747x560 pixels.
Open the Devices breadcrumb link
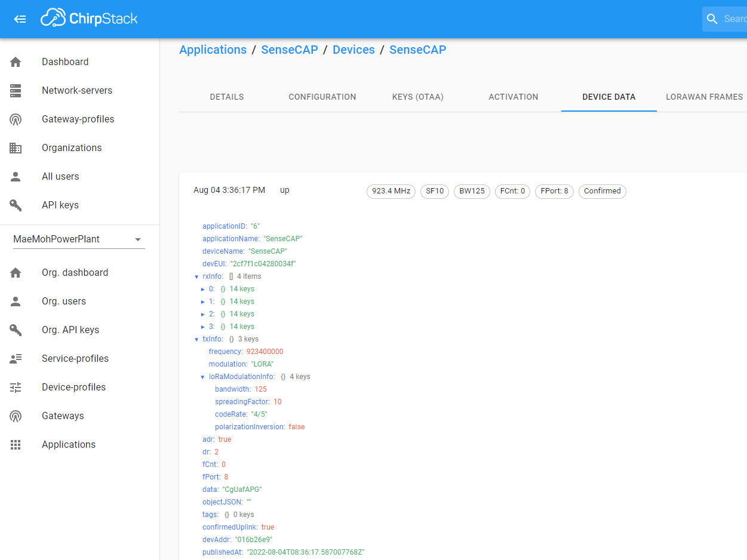click(x=353, y=50)
